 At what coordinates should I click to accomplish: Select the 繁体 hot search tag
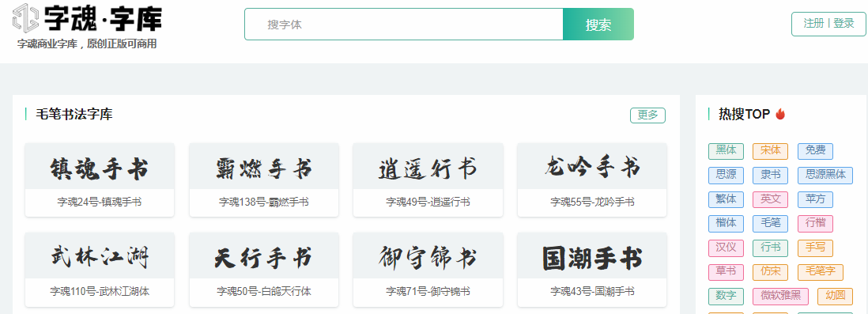726,199
